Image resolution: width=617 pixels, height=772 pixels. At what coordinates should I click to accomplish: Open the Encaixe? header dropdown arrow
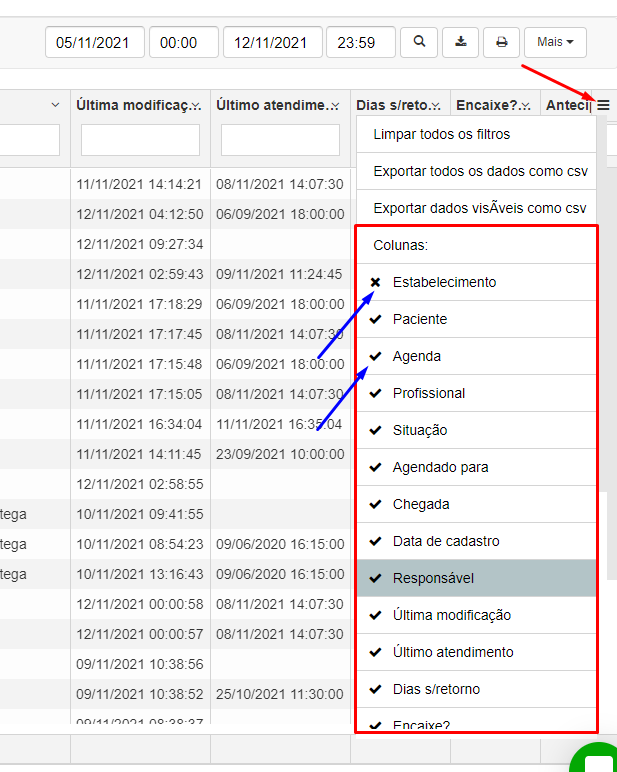525,105
